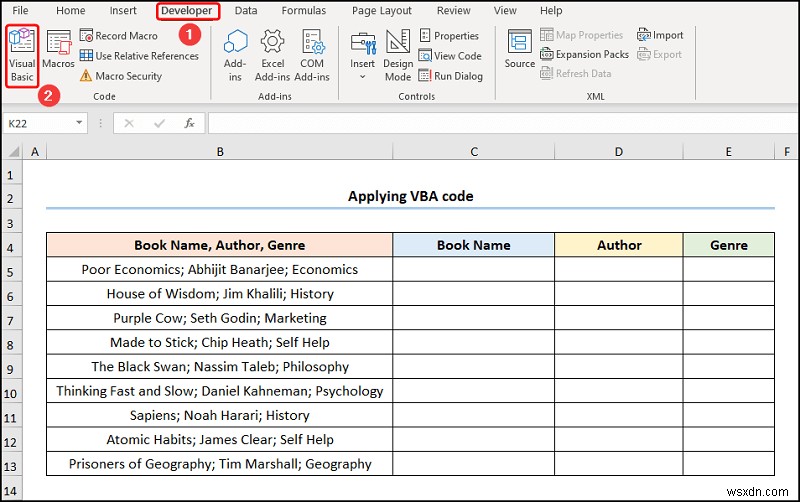Viewport: 800px width, 502px height.
Task: Select cell 'Sapiens; Noah Harari; History'
Action: tap(220, 415)
